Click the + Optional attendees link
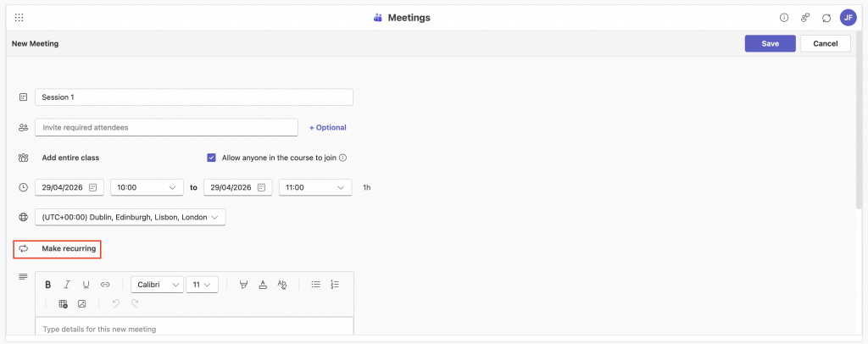Screen dimensions: 868x344 [x=327, y=128]
